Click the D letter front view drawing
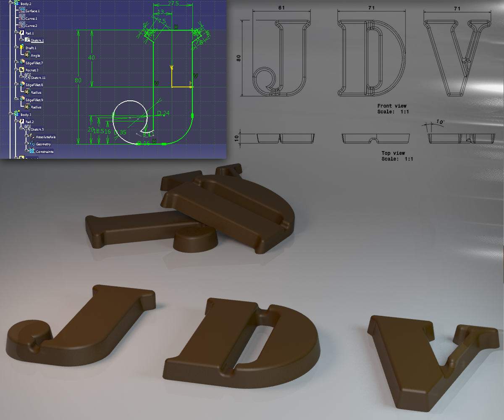Viewport: 504px width, 420px height. [372, 58]
